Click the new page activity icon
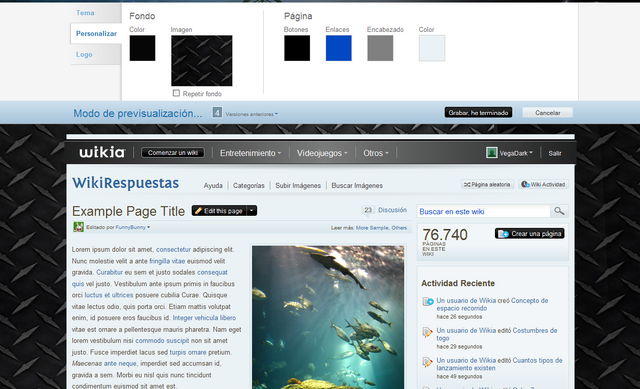Screen dimensions: 640x389 tap(427, 302)
